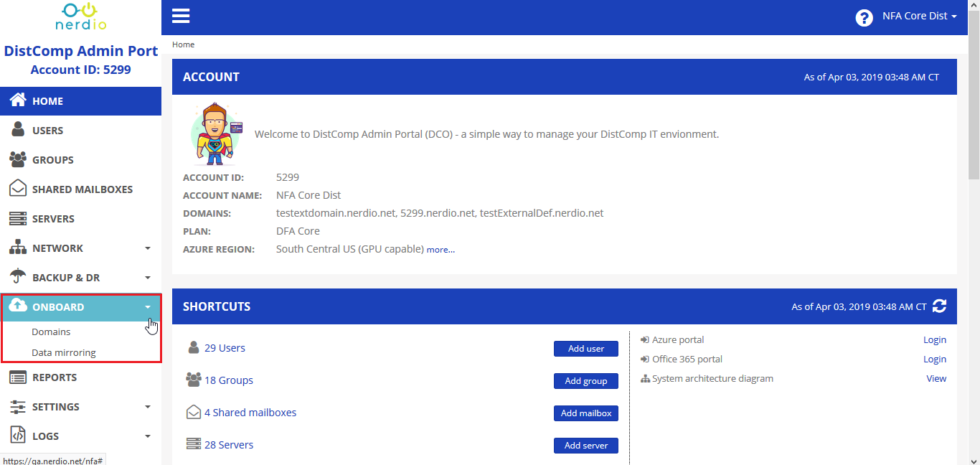Open the GROUPS menu item

click(x=80, y=160)
